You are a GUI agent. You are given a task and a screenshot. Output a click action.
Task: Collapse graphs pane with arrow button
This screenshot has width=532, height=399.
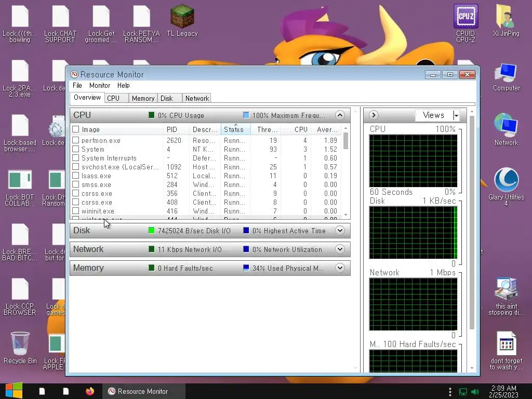tap(374, 115)
